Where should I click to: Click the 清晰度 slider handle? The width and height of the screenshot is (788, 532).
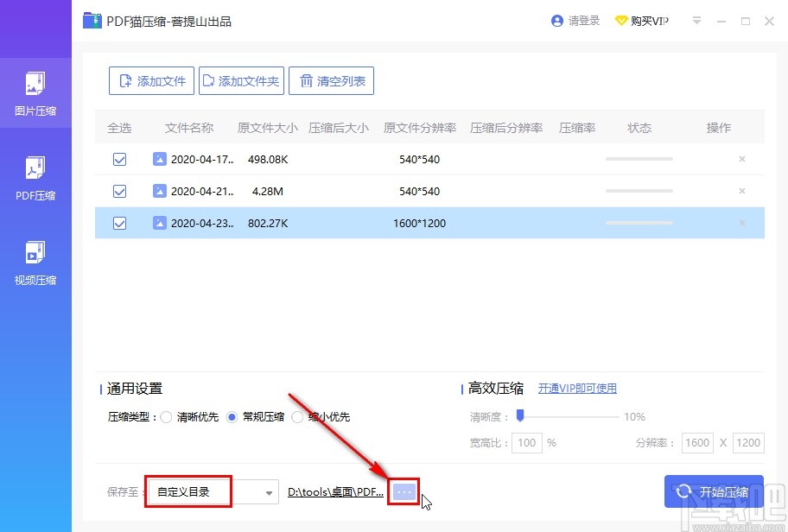pyautogui.click(x=520, y=415)
